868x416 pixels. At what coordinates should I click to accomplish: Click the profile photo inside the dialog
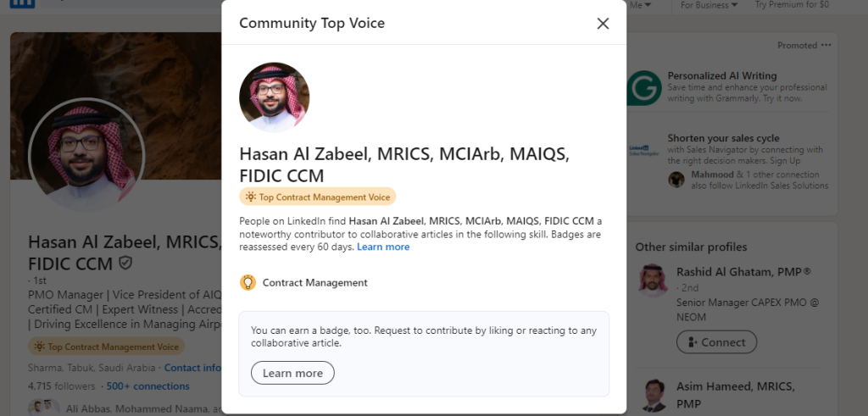[274, 97]
